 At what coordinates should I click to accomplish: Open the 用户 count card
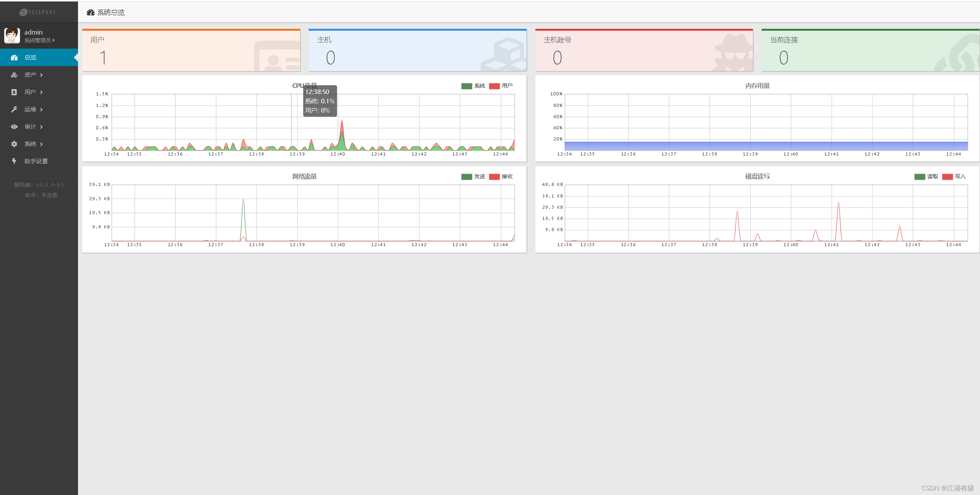(x=191, y=50)
